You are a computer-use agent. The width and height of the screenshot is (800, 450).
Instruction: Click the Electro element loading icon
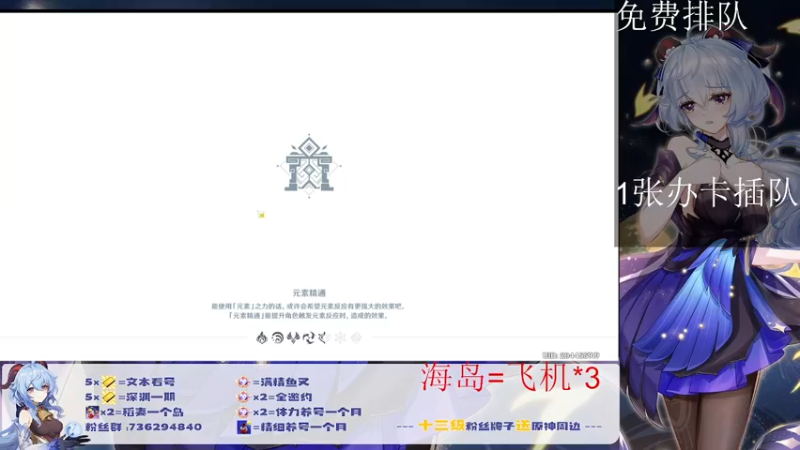tap(309, 338)
